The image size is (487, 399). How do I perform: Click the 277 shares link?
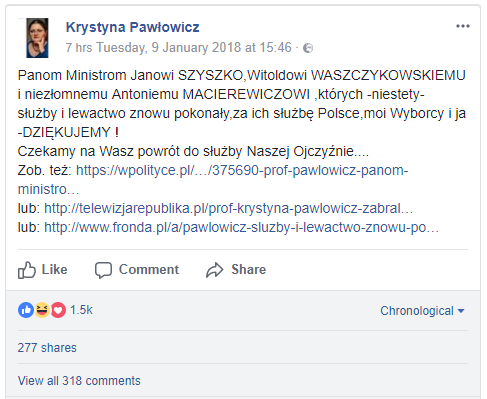pyautogui.click(x=47, y=348)
